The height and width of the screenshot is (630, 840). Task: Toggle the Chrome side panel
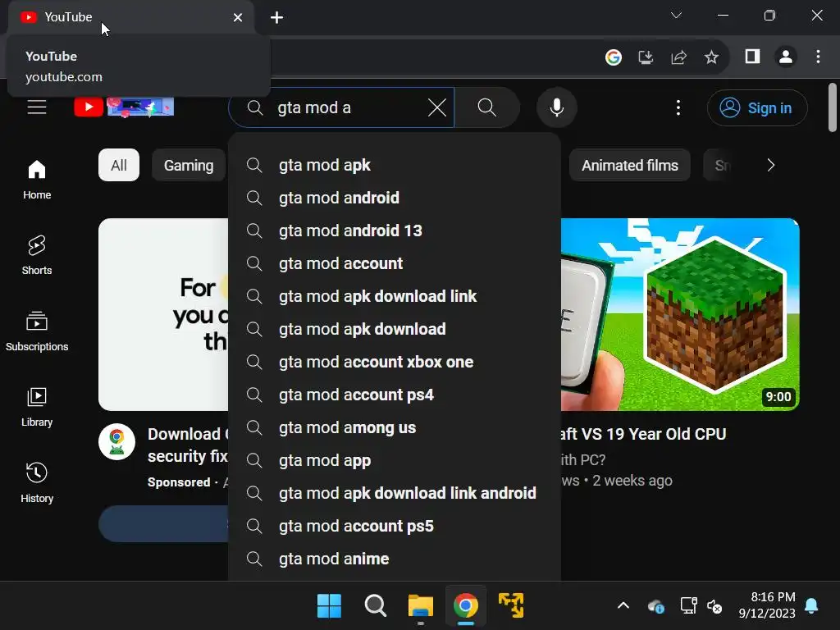[753, 57]
